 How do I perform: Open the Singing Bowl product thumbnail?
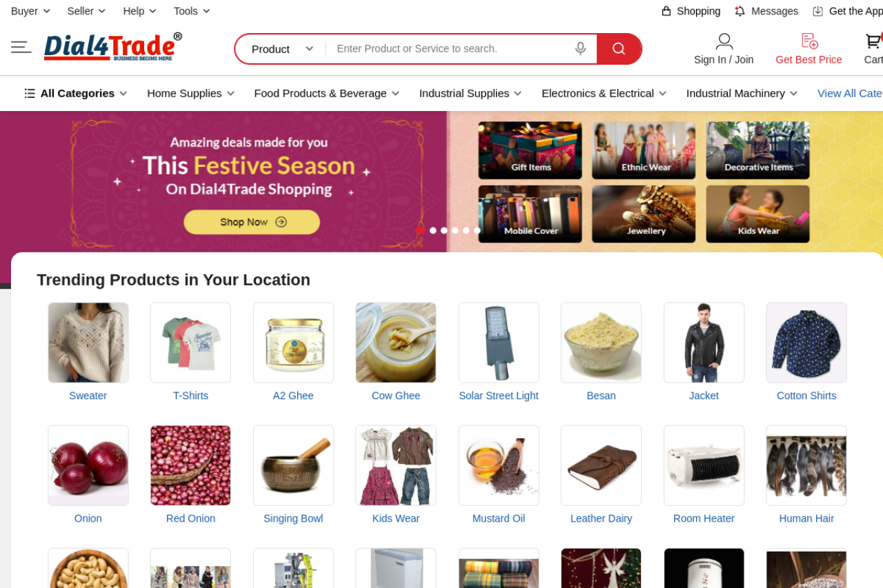[293, 465]
